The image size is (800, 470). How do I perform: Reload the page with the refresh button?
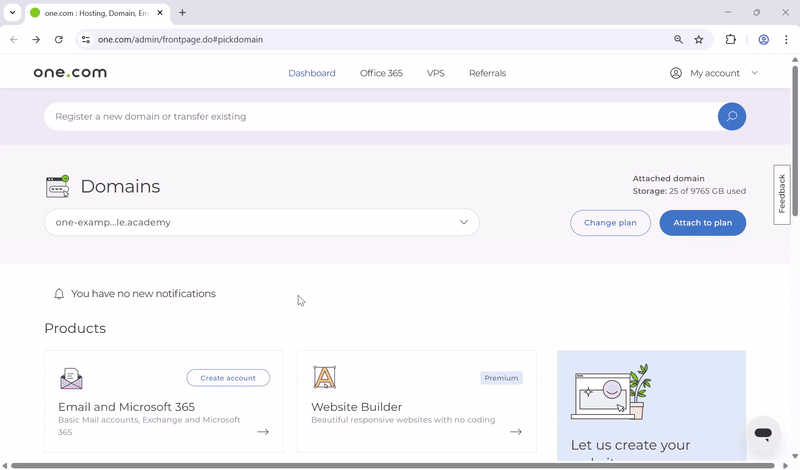[59, 39]
